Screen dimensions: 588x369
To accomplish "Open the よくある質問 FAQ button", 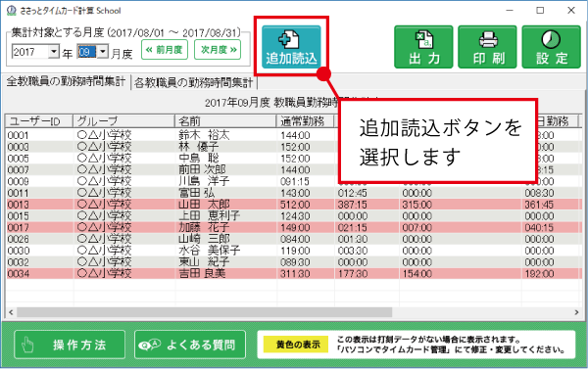I will pyautogui.click(x=190, y=345).
